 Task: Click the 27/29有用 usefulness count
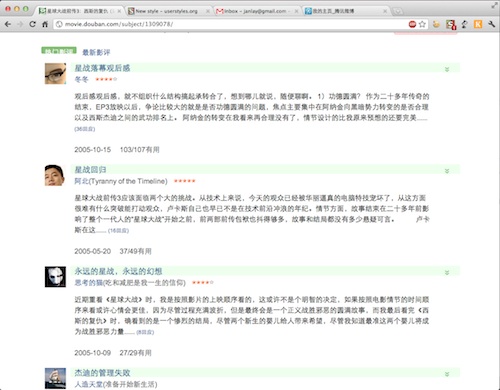(x=136, y=353)
